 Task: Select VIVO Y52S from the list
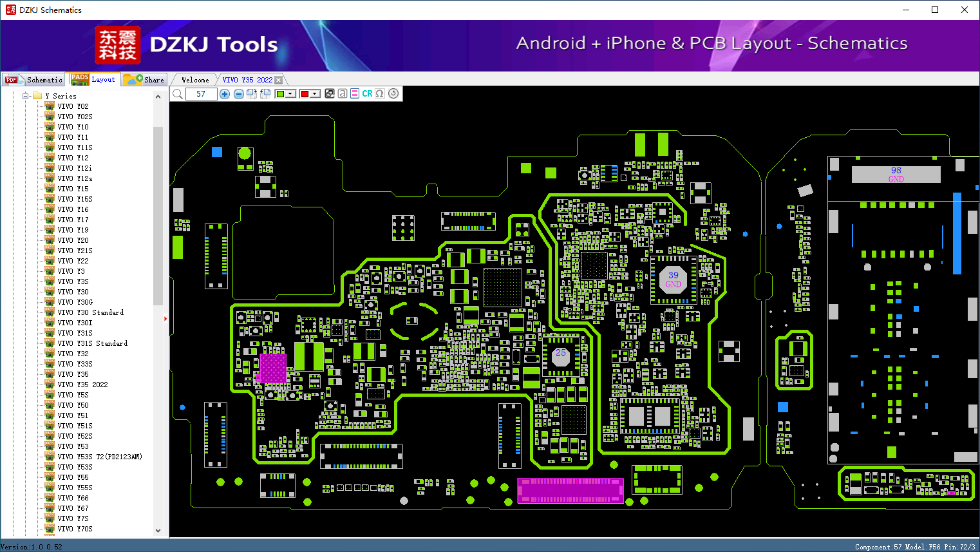pyautogui.click(x=75, y=436)
